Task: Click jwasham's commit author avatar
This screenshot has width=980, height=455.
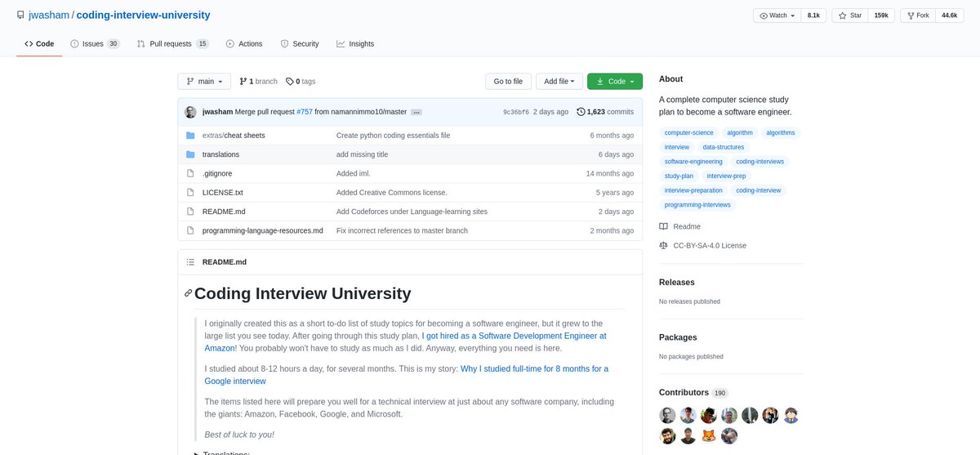Action: coord(190,112)
